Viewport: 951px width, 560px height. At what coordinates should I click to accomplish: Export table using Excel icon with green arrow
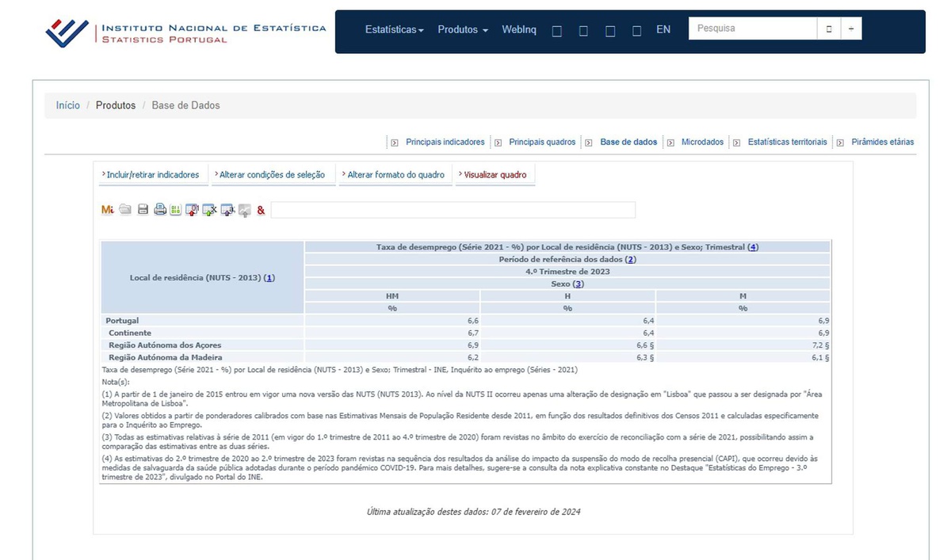pyautogui.click(x=209, y=210)
